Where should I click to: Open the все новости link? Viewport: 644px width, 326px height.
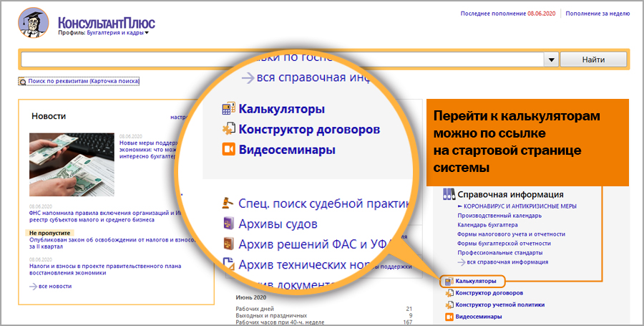55,286
